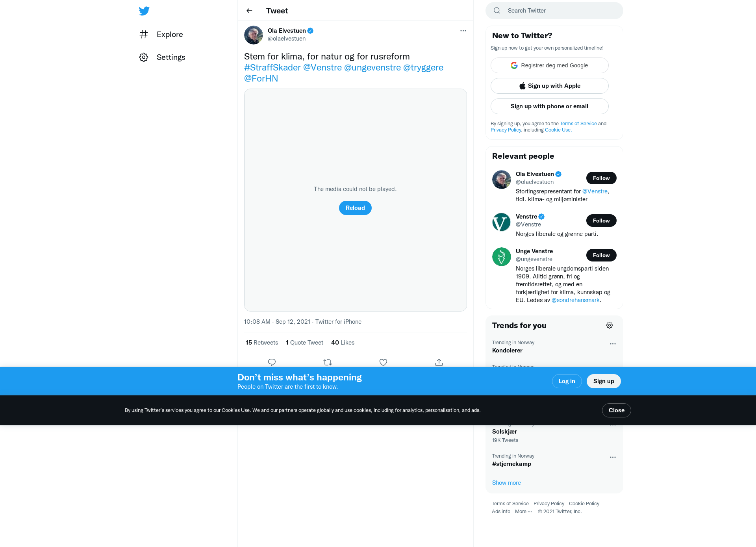The image size is (756, 547).
Task: Click the reply speech bubble icon
Action: click(272, 362)
